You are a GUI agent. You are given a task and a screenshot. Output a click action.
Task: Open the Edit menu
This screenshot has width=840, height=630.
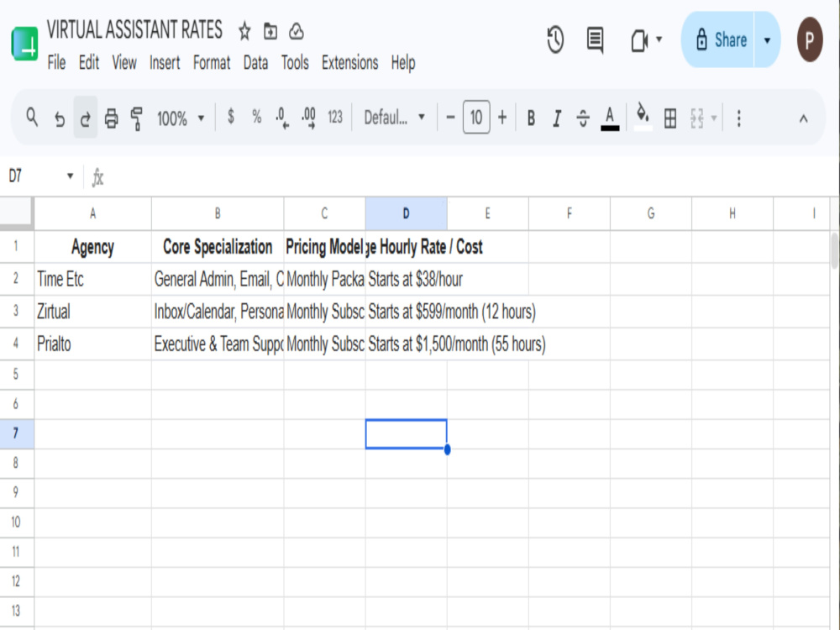click(x=88, y=63)
